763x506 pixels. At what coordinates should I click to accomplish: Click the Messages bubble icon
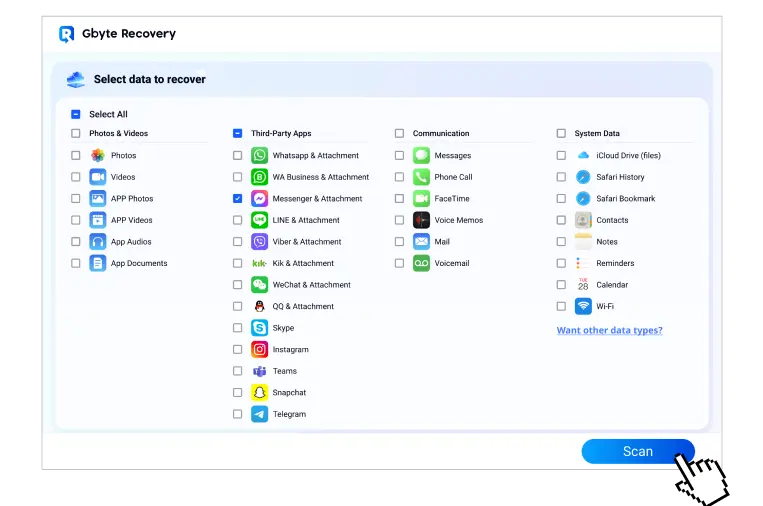tap(421, 155)
